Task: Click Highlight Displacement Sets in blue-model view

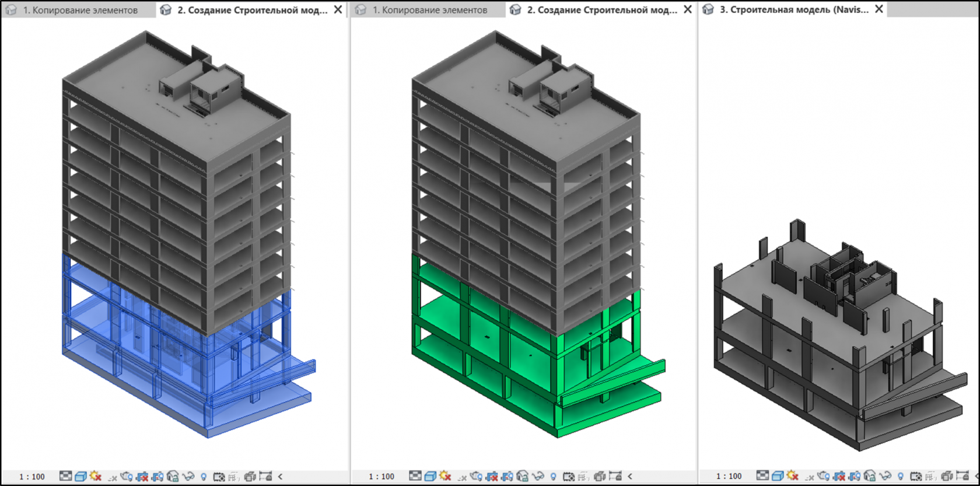Action: 250,476
